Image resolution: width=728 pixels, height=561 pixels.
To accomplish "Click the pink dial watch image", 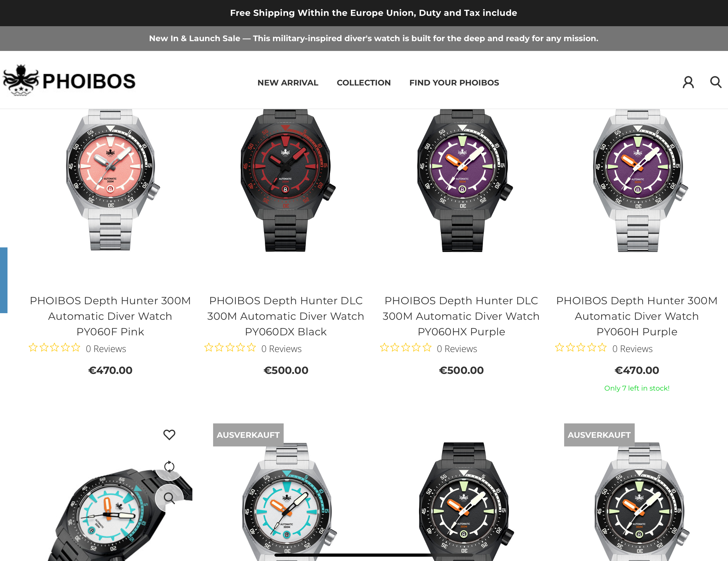I will point(110,180).
